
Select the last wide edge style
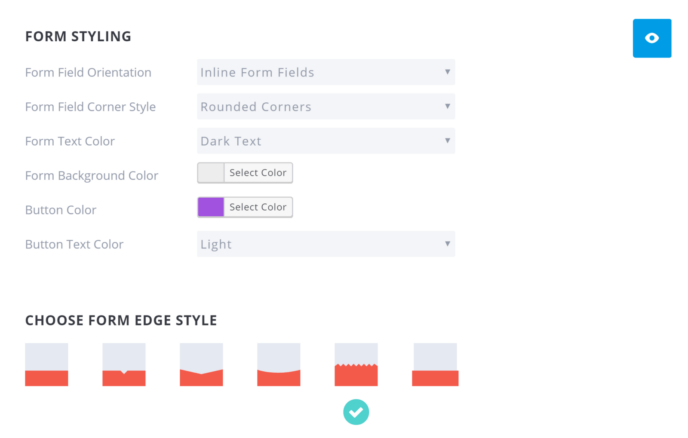[435, 365]
